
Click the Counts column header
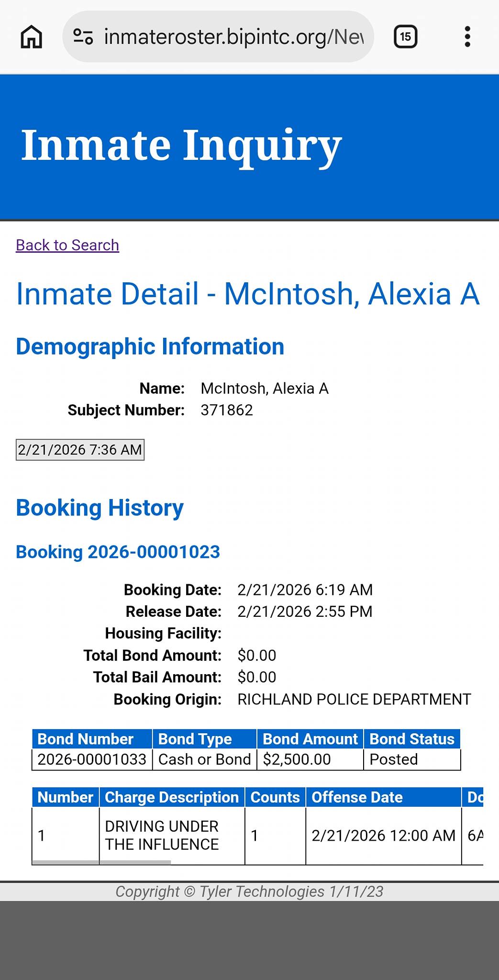coord(275,797)
